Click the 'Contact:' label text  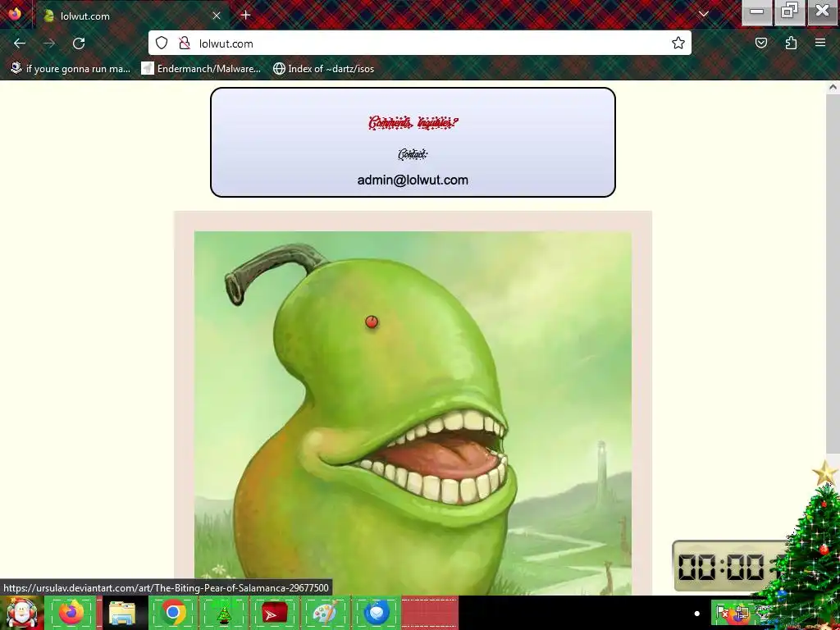[413, 154]
